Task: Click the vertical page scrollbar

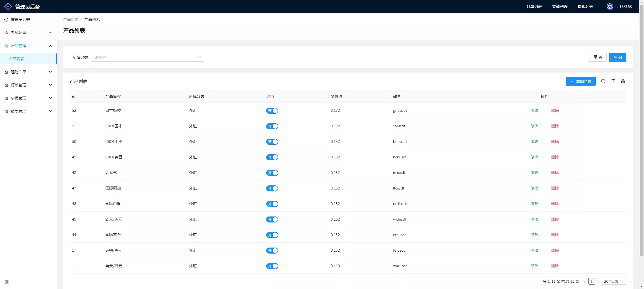Action: click(642, 136)
